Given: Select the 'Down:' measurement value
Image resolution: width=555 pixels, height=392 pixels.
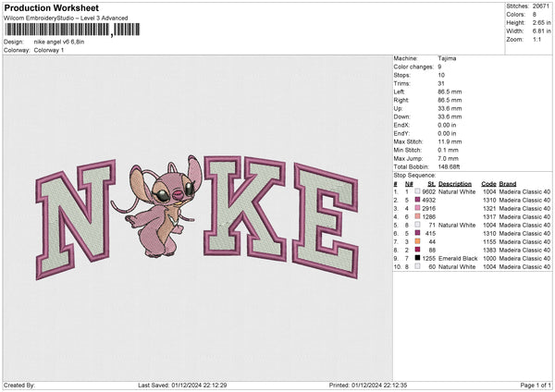Looking at the screenshot, I should click(450, 116).
